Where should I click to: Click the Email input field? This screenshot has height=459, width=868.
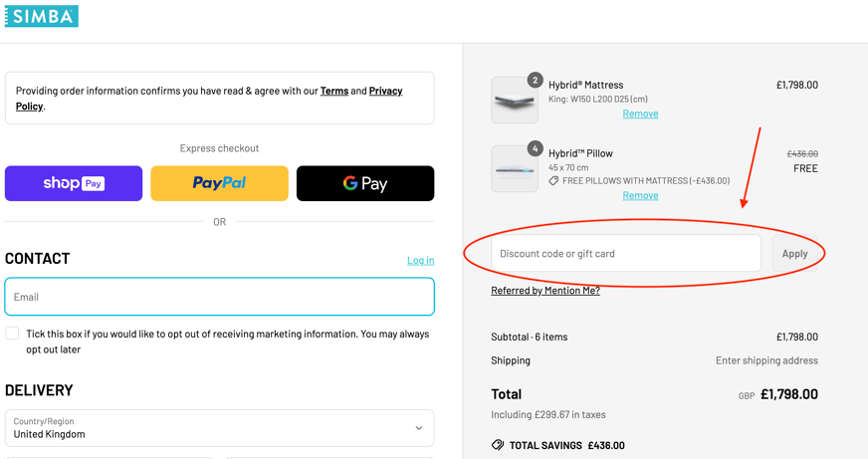point(219,297)
